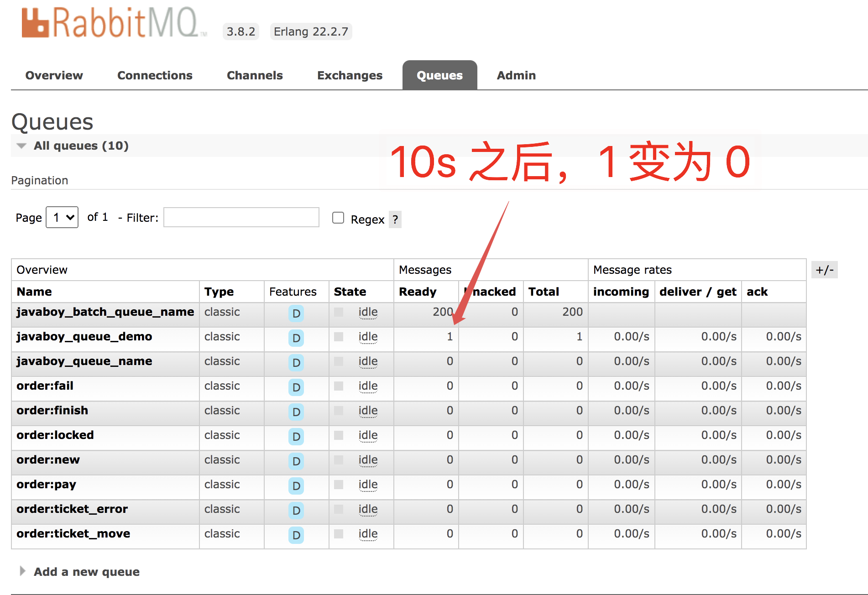868x595 pixels.
Task: Open the javaboy_batch_queue_name queue
Action: pos(105,312)
